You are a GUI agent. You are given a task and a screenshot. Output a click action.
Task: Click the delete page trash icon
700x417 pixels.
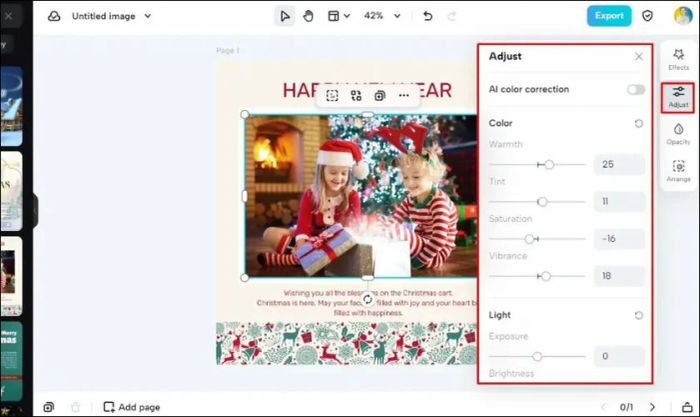(75, 407)
